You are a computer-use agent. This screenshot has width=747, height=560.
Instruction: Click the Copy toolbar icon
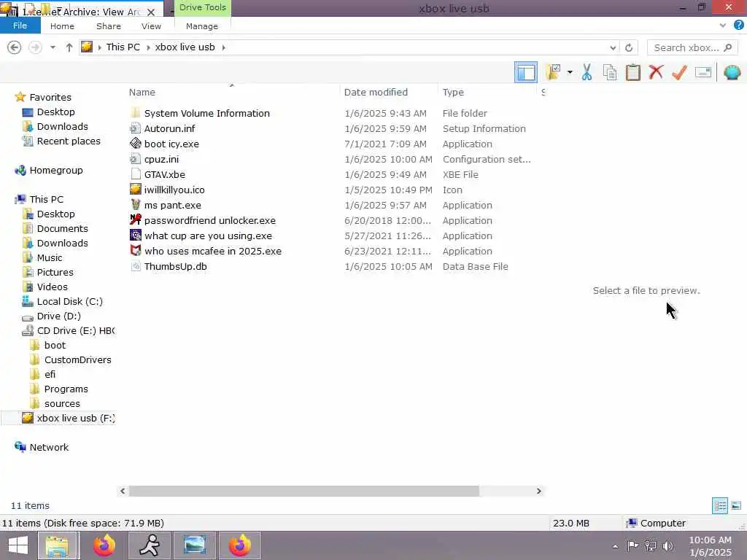(x=610, y=73)
